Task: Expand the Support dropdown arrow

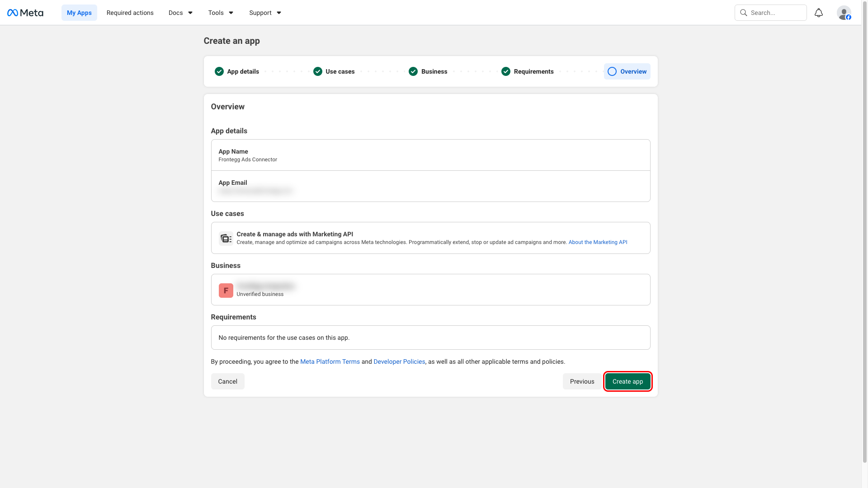Action: [x=279, y=13]
